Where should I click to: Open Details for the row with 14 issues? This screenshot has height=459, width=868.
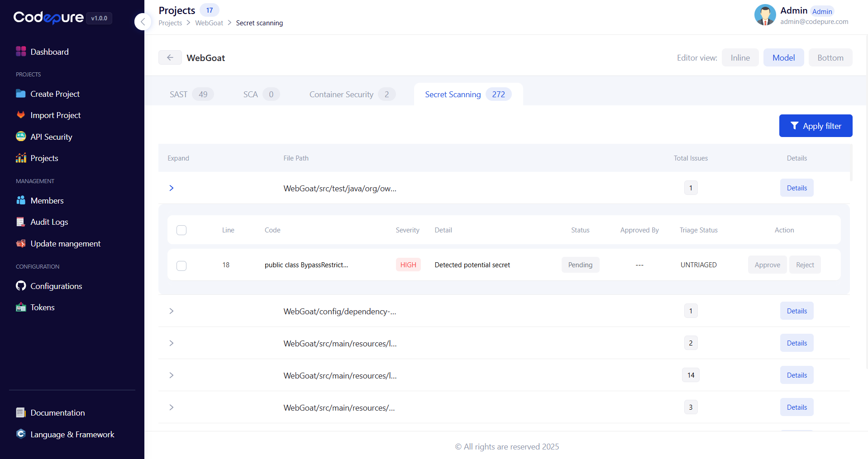coord(796,375)
